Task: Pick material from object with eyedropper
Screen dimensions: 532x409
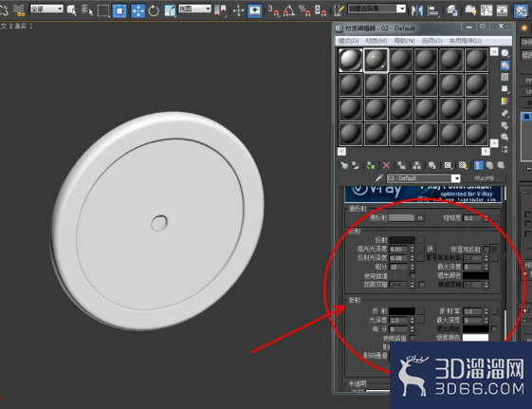Action: tap(379, 177)
